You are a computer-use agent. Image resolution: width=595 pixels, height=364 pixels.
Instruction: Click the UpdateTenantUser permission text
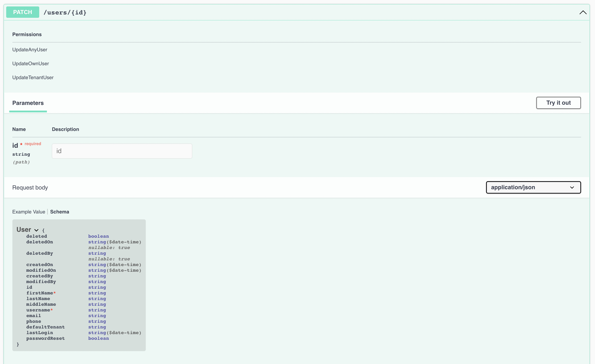click(33, 77)
